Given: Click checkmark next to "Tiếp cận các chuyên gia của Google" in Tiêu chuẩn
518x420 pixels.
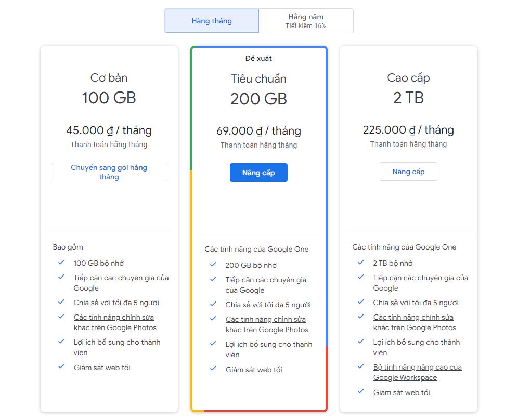Looking at the screenshot, I should tap(213, 280).
